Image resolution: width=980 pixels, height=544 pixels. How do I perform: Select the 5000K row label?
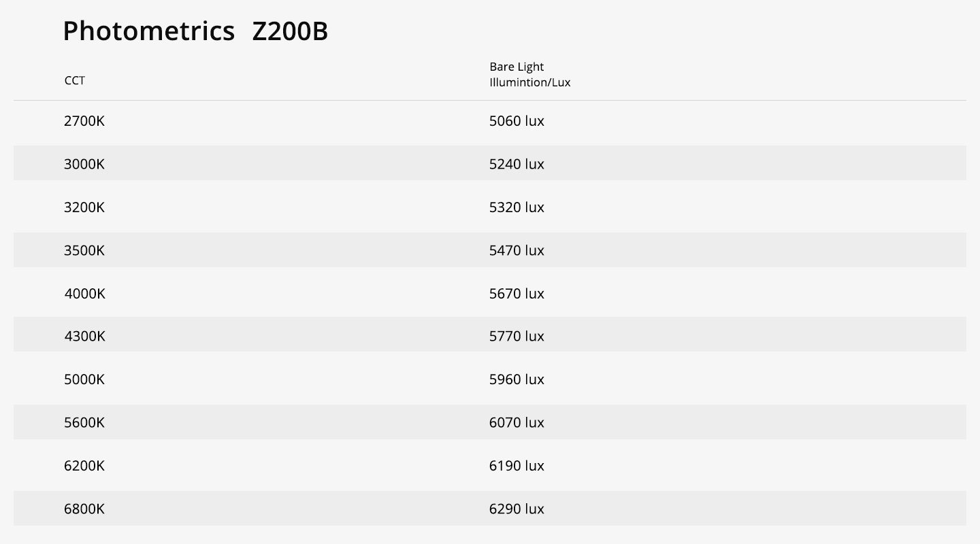[x=84, y=379]
